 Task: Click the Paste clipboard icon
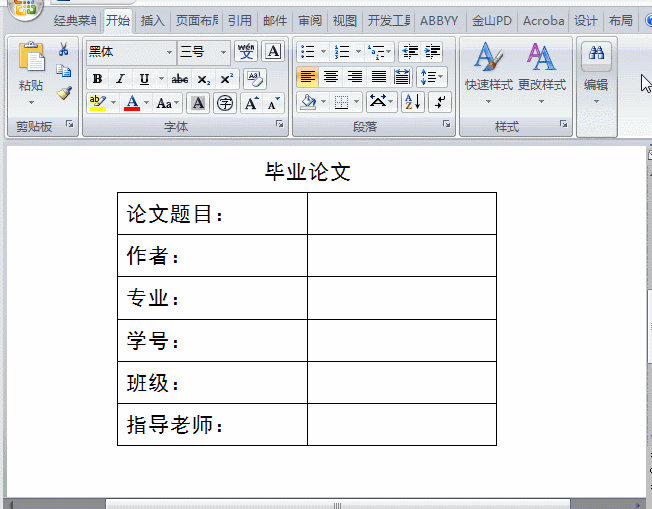pyautogui.click(x=31, y=56)
